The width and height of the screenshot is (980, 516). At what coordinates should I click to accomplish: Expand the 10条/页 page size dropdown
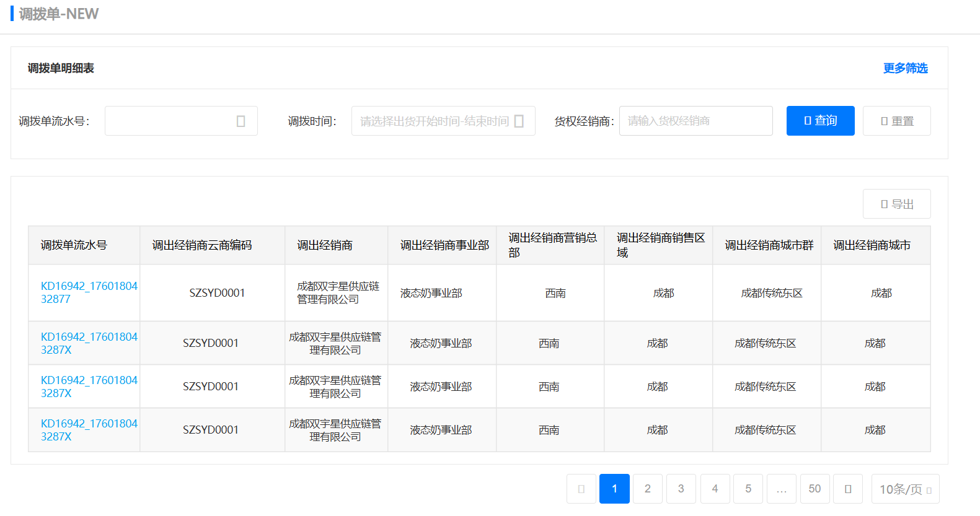[906, 489]
